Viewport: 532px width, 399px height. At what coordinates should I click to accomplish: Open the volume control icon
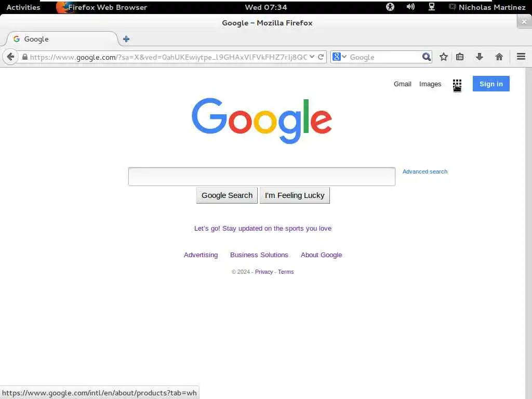coord(410,7)
